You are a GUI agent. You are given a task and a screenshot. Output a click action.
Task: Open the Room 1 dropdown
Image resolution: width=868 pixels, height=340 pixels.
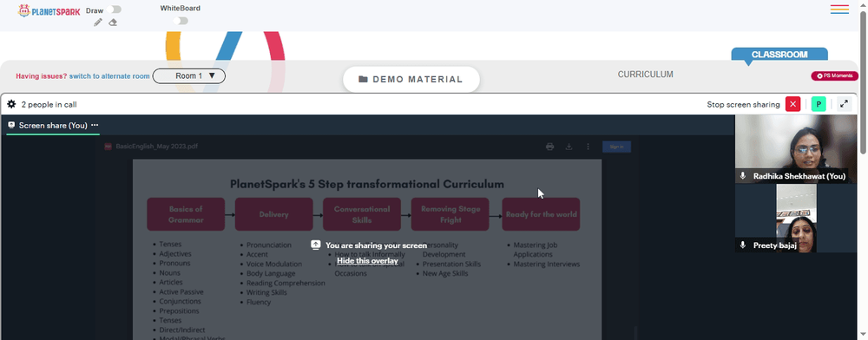[188, 75]
